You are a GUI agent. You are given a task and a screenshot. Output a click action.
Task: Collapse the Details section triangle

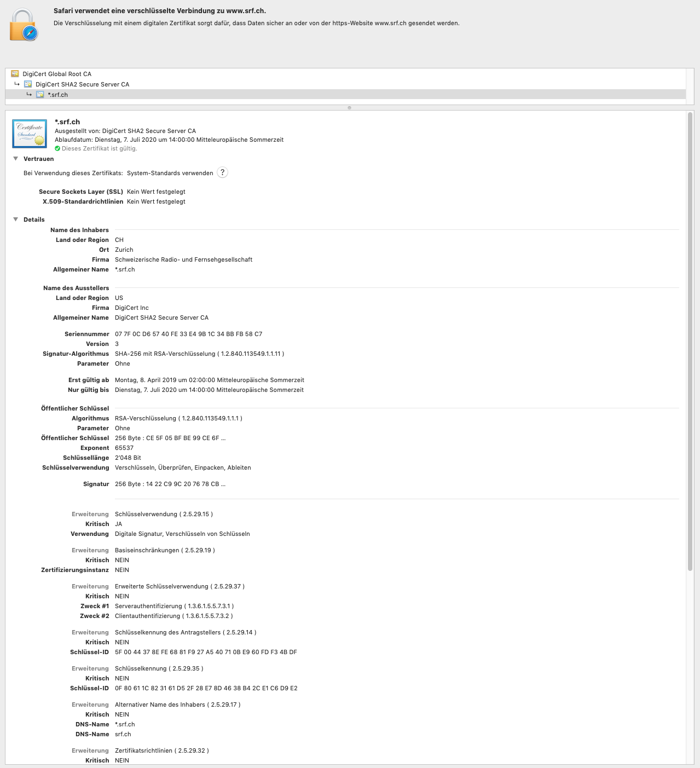(16, 220)
